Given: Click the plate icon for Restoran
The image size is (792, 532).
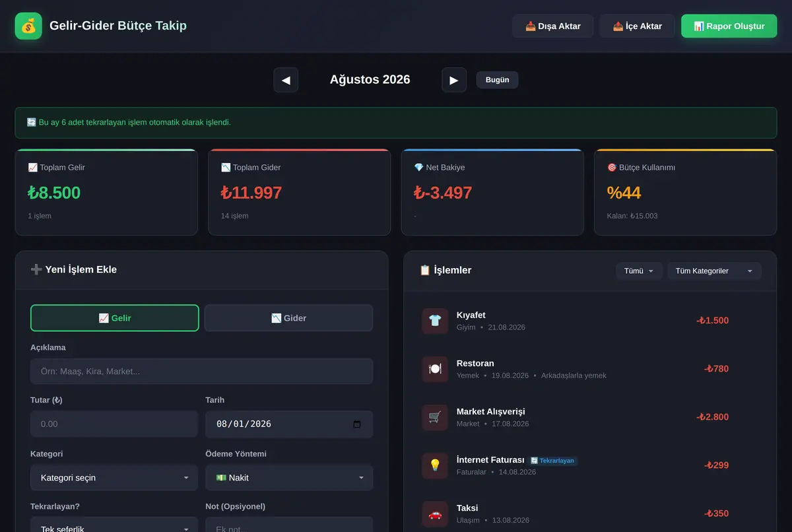Looking at the screenshot, I should pos(435,369).
